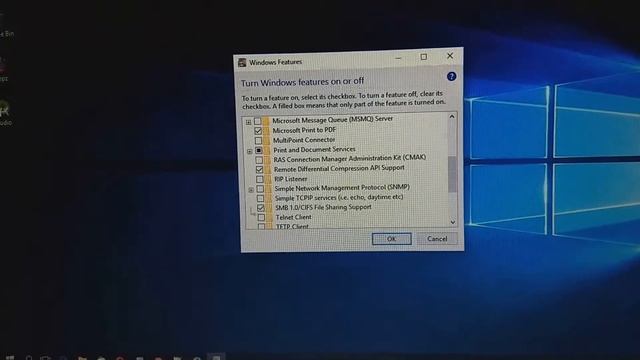
Task: Click folder icon beside RAS Connection Manager Kit
Action: (x=268, y=160)
